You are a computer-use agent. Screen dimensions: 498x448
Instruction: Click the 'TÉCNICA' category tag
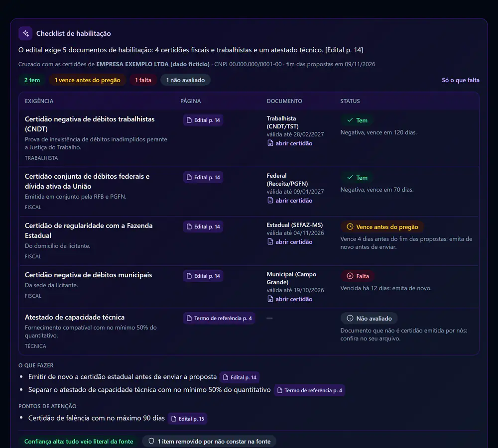click(x=35, y=346)
